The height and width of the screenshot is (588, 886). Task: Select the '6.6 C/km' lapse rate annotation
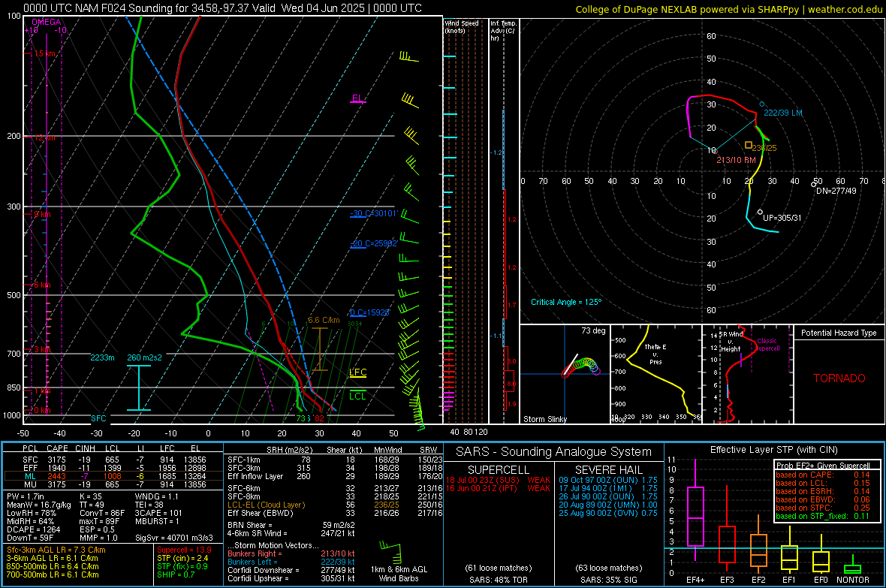tap(324, 320)
